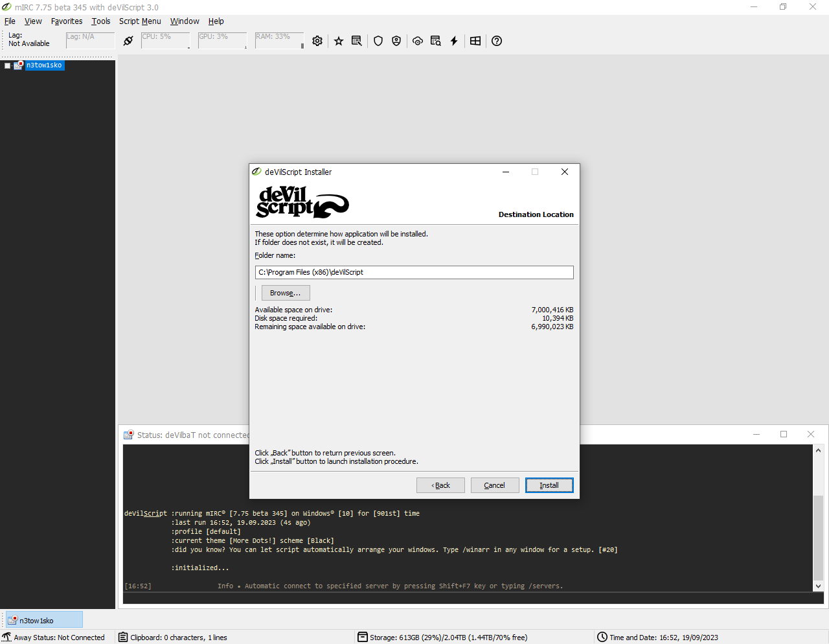Image resolution: width=829 pixels, height=644 pixels.
Task: Click the '6,990,023 KB' remaining space value
Action: (x=552, y=327)
